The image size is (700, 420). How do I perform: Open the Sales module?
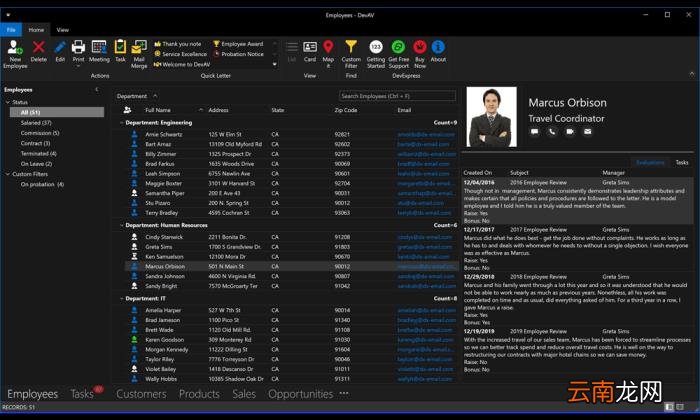pyautogui.click(x=244, y=394)
